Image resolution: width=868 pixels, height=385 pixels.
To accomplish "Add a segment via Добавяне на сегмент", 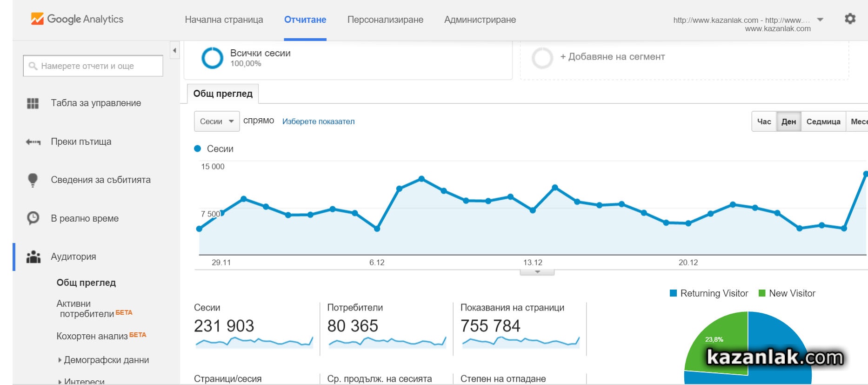I will 612,57.
